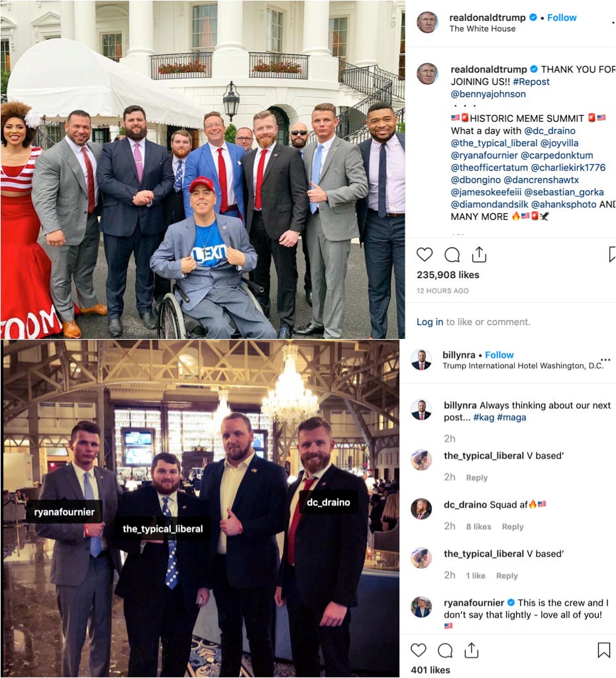Open the ryanafournier photo tag label

(64, 512)
